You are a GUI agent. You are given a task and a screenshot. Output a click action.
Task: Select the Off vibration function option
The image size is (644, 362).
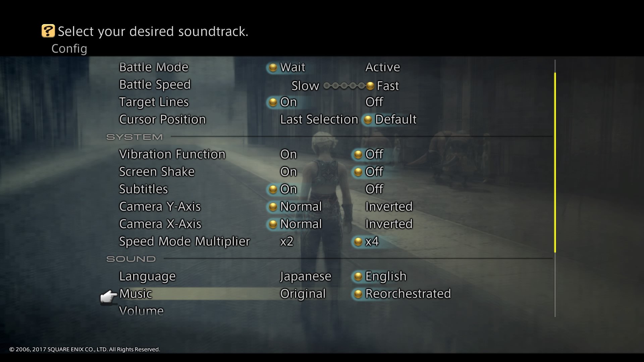[373, 154]
